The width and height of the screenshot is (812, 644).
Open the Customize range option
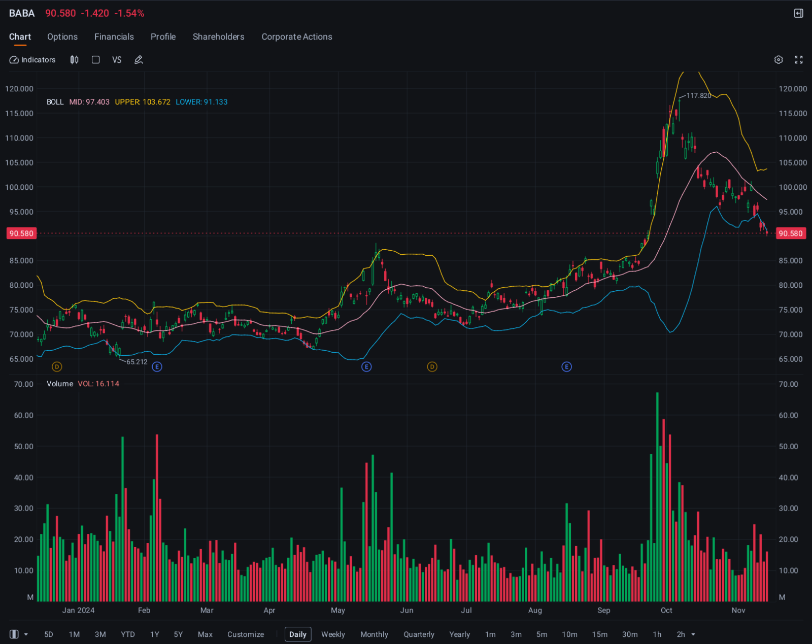[x=246, y=634]
